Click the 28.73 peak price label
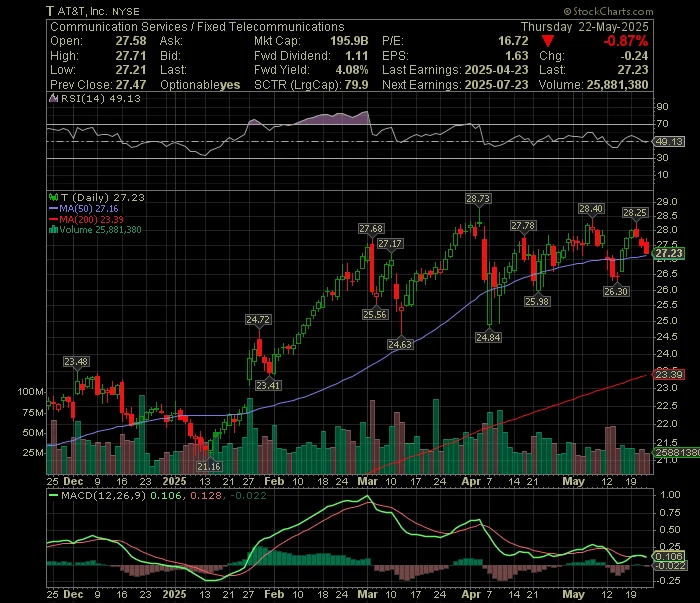Image resolution: width=700 pixels, height=603 pixels. [478, 199]
